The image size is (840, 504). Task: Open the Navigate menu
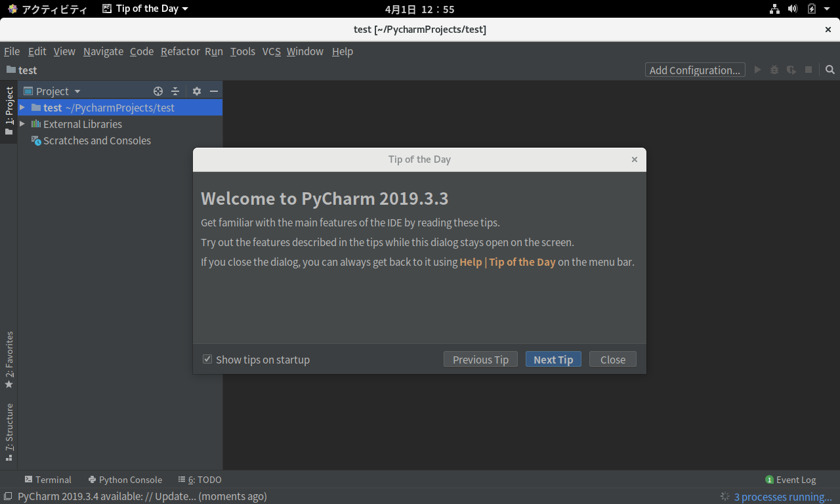point(103,51)
